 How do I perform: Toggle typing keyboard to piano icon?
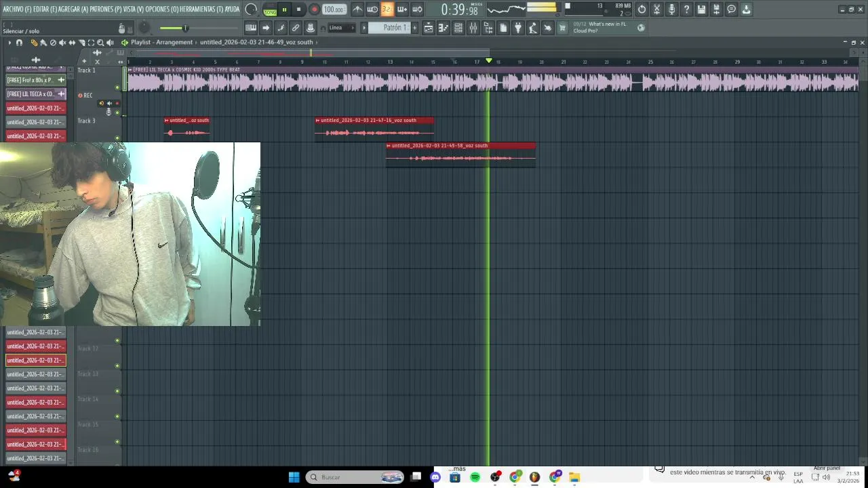click(251, 28)
